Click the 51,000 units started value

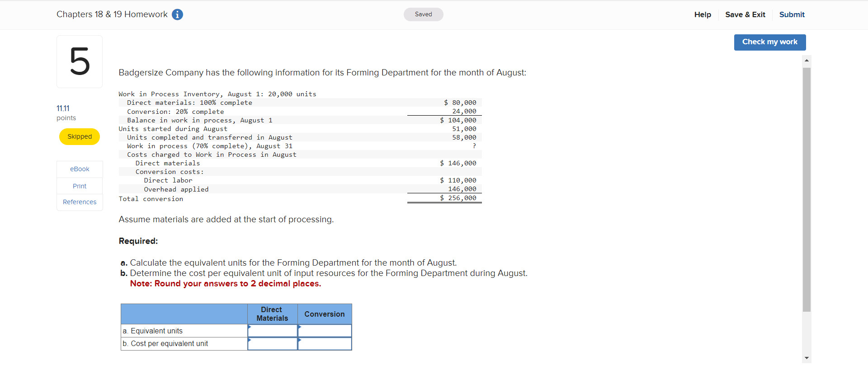pyautogui.click(x=464, y=129)
